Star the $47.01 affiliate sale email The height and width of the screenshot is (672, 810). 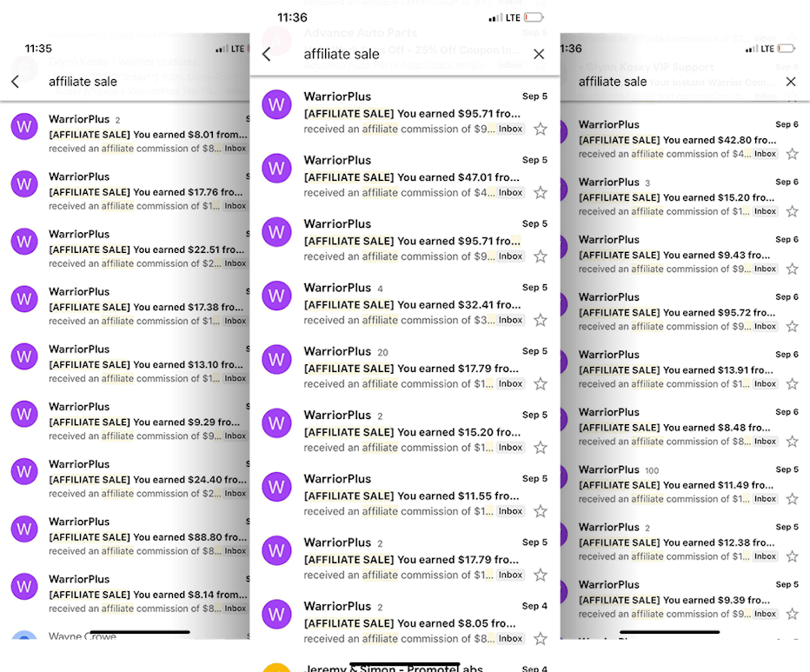point(541,193)
